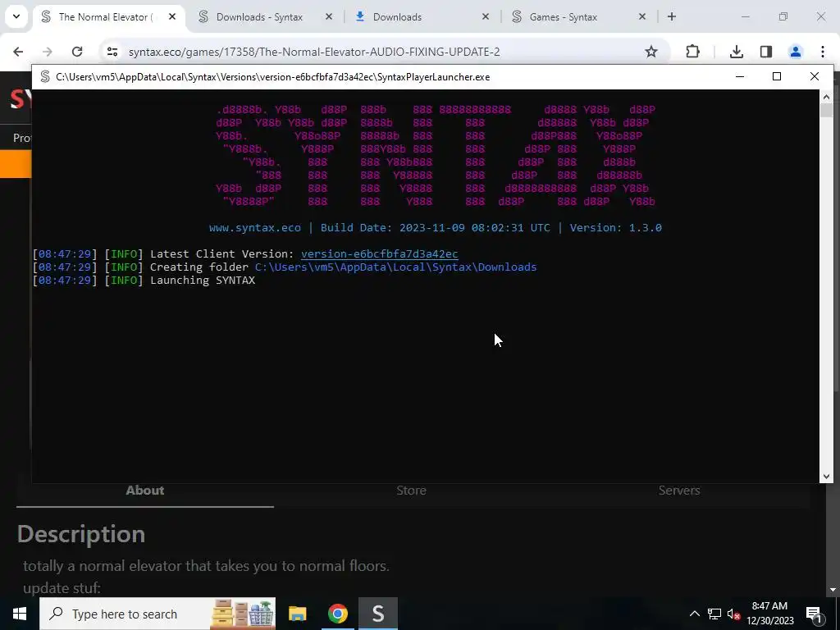Click the syntax.eco address bar

point(314,52)
